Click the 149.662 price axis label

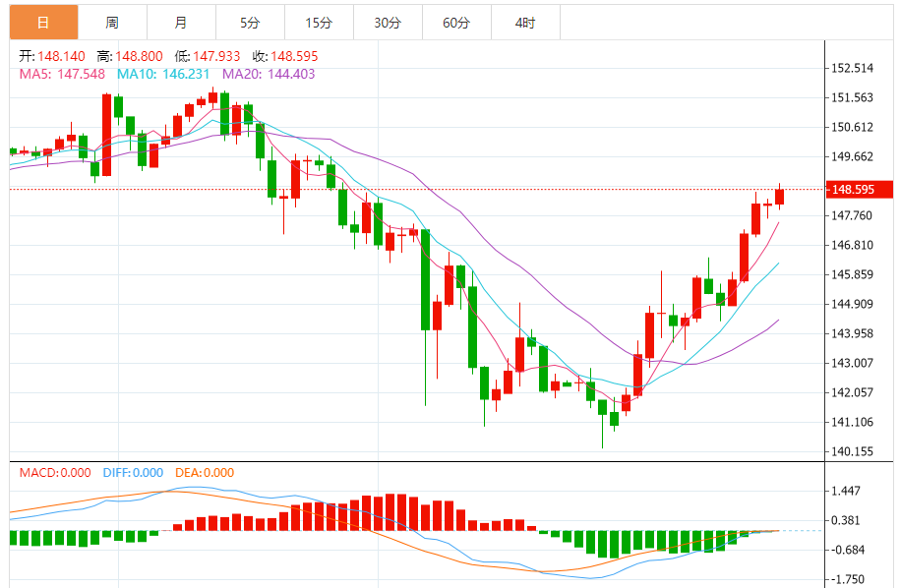click(x=853, y=156)
